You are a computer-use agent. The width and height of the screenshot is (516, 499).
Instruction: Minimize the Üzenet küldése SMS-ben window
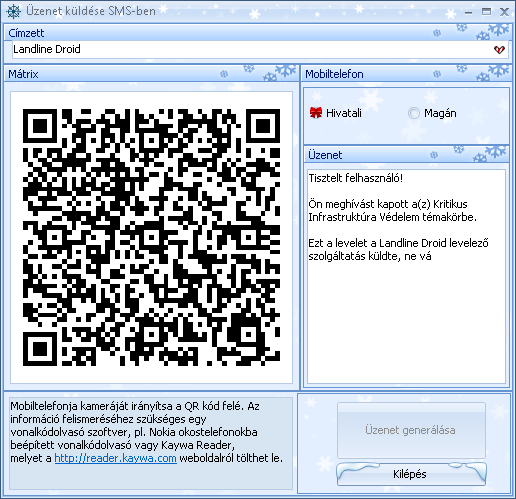click(468, 12)
